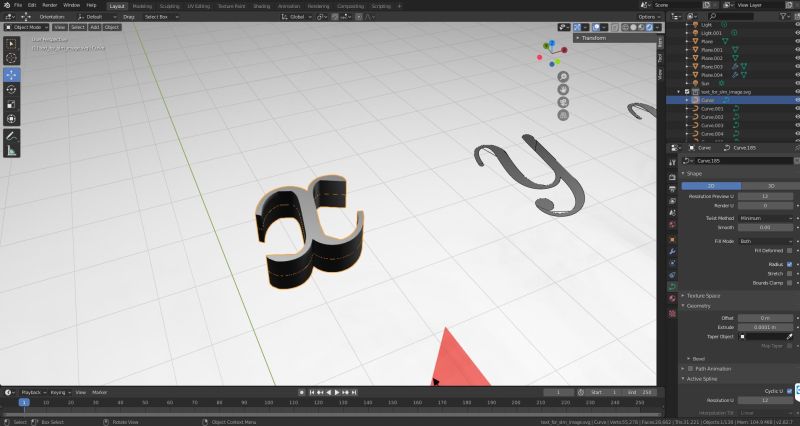Switch perspective/orthographic with the grid icon
Screen dimensions: 800x426
[563, 115]
